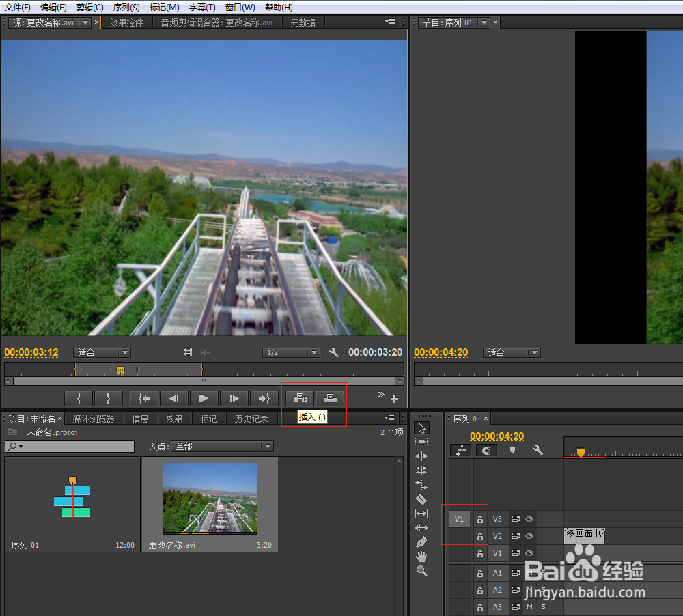The height and width of the screenshot is (616, 683).
Task: Open project panel flyout menu
Action: 389,417
